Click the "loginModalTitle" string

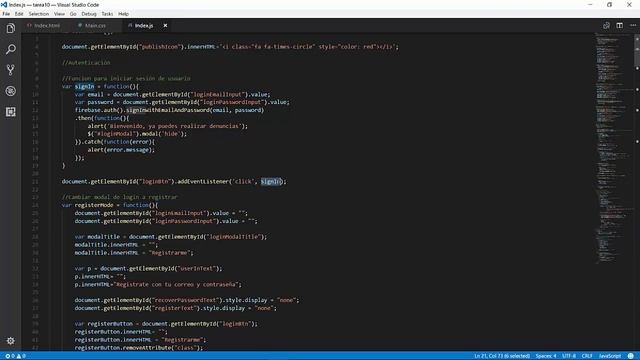pyautogui.click(x=234, y=237)
